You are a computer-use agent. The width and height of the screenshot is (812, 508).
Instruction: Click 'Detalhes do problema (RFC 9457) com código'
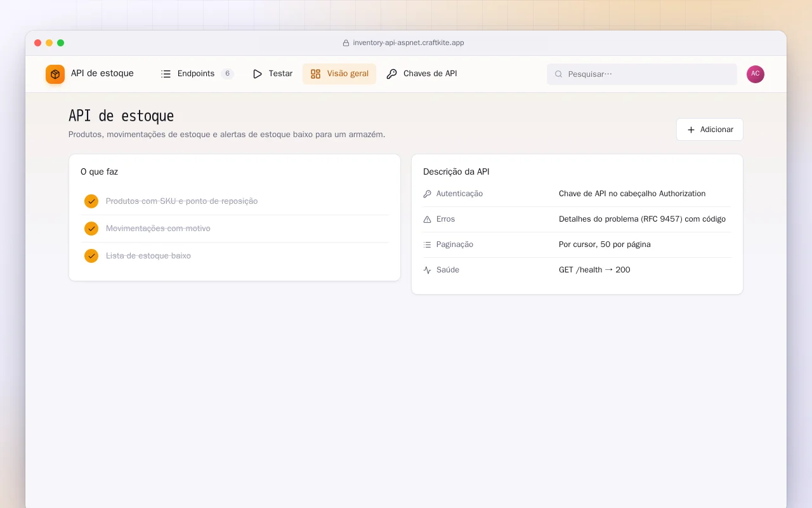(x=642, y=219)
